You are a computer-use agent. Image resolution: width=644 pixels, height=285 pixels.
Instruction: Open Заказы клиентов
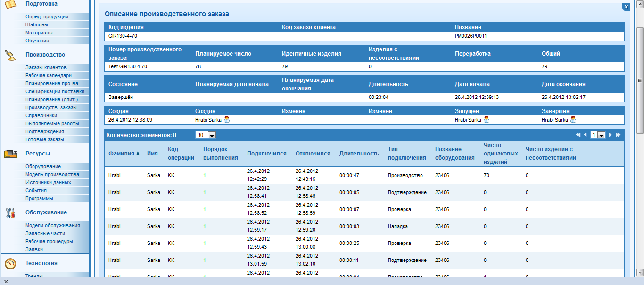click(x=46, y=67)
